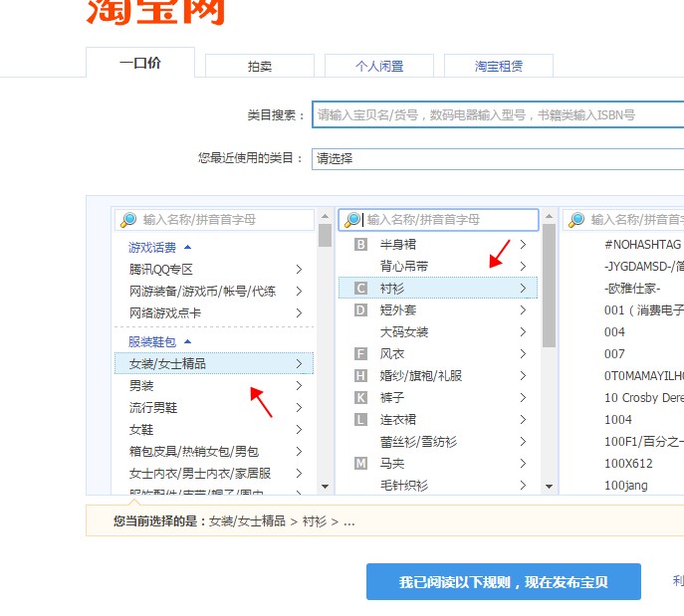Screen dimensions: 684x616
Task: Collapse the 游戏话费 category group
Action: [x=159, y=248]
